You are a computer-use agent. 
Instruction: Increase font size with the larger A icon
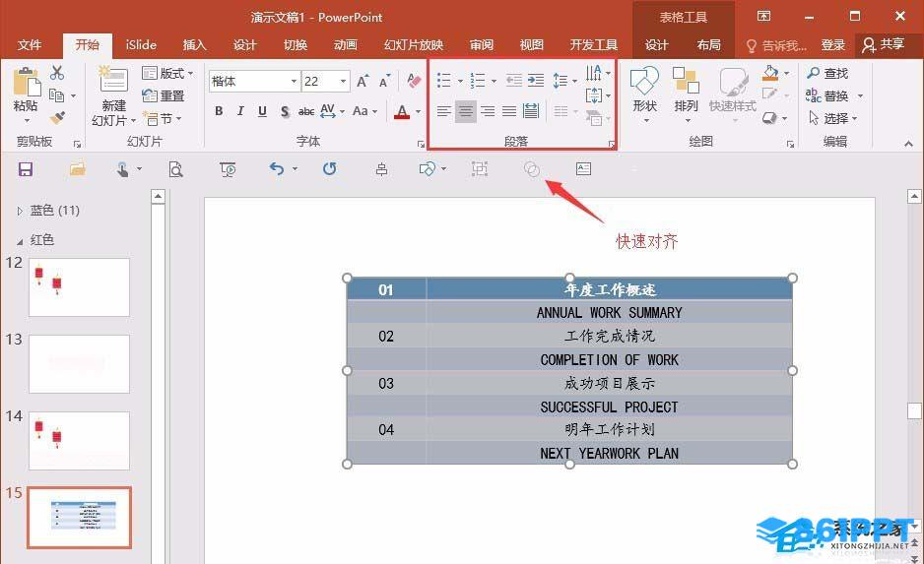click(363, 82)
